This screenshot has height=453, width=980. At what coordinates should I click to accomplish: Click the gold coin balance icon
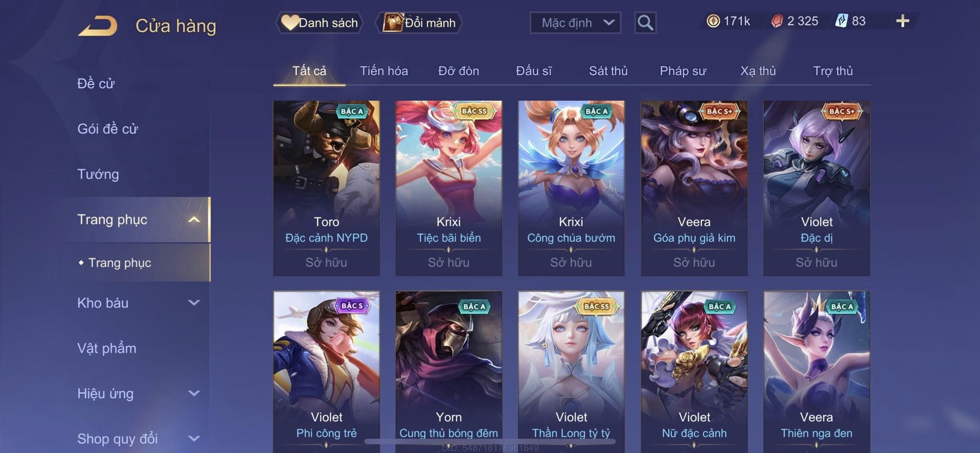click(713, 21)
